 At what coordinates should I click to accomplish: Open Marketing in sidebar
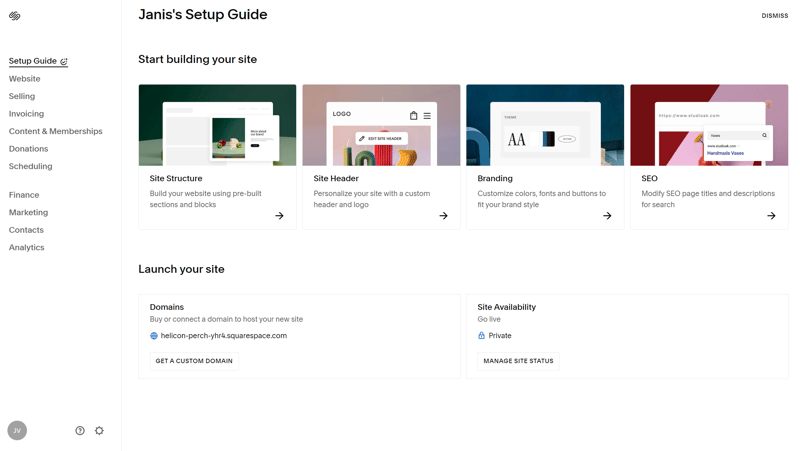(29, 212)
